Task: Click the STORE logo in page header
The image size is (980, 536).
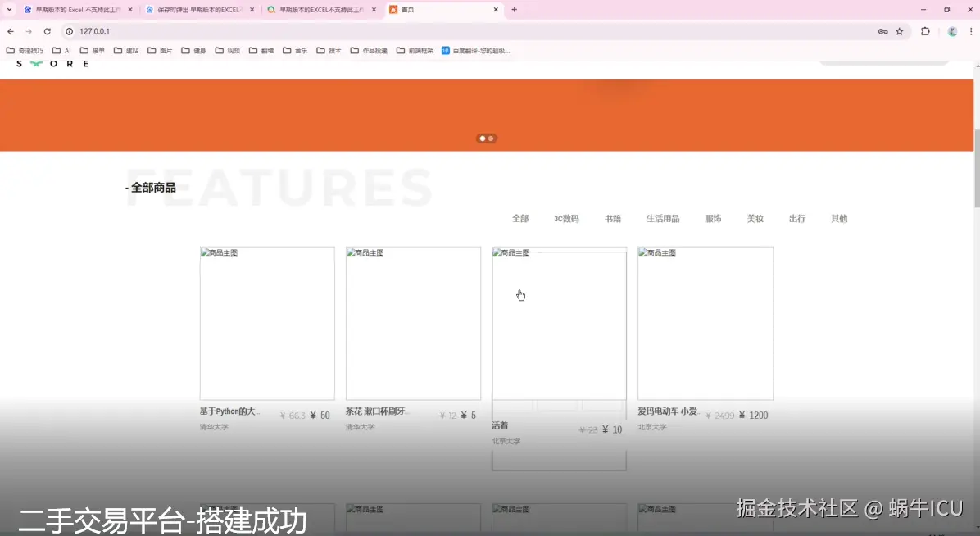Action: (52, 64)
